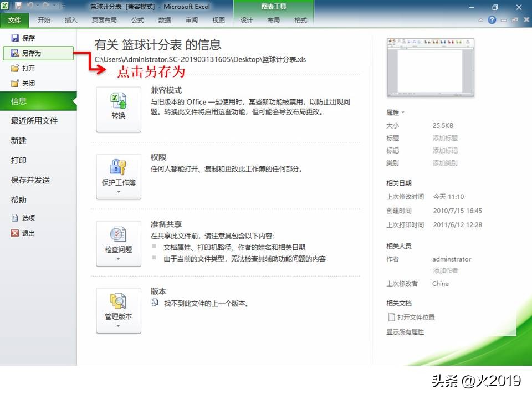The image size is (532, 399).
Task: Click the file size 25.5KB value
Action: click(443, 126)
